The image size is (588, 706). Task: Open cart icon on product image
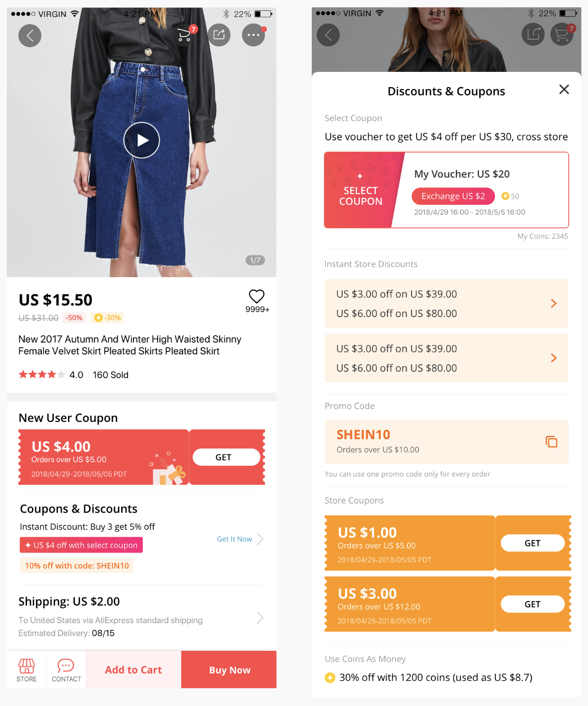(185, 34)
